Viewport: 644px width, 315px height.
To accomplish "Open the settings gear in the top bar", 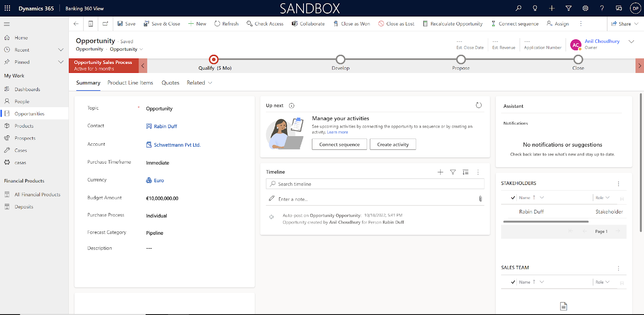I will coord(585,8).
